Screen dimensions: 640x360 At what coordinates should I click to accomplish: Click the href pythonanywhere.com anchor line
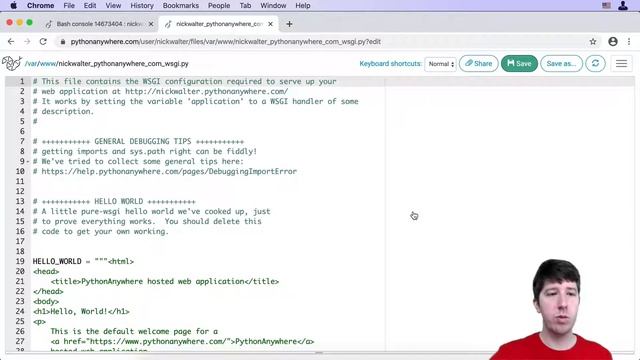182,341
